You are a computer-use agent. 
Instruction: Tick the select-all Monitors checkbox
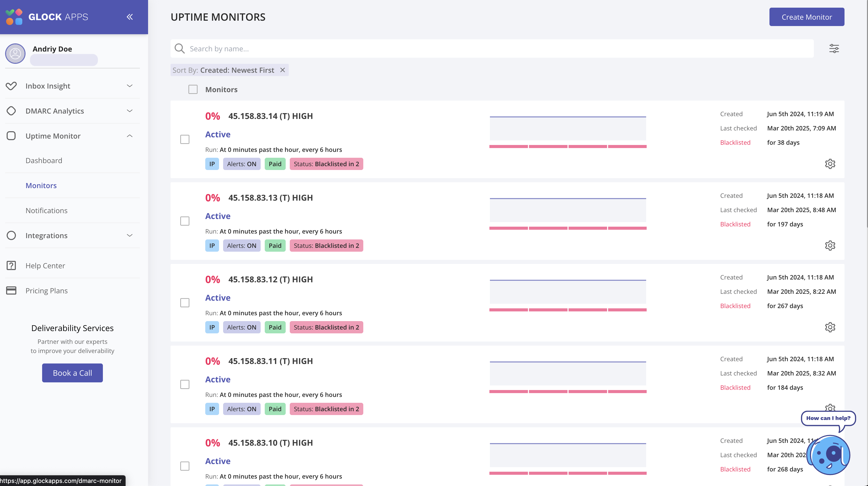193,90
